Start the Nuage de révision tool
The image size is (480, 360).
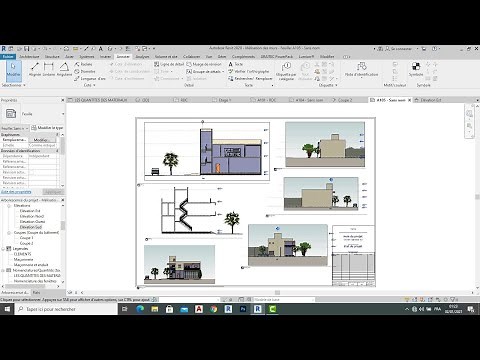(204, 64)
